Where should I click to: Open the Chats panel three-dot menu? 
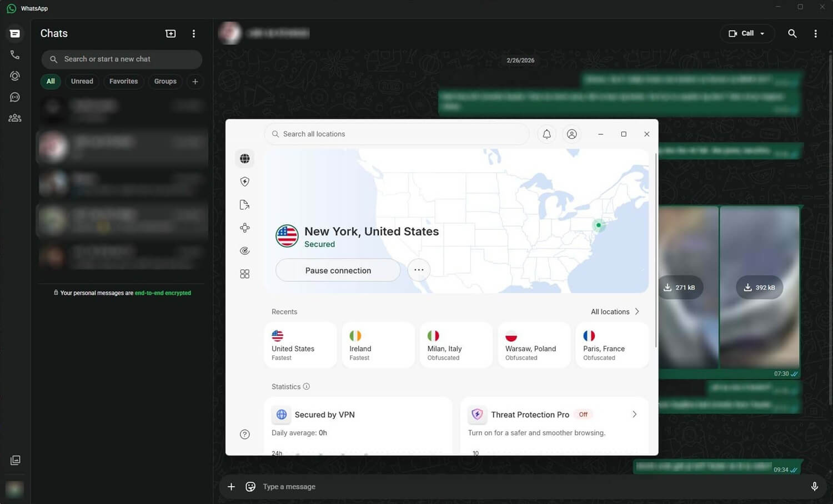click(x=194, y=34)
